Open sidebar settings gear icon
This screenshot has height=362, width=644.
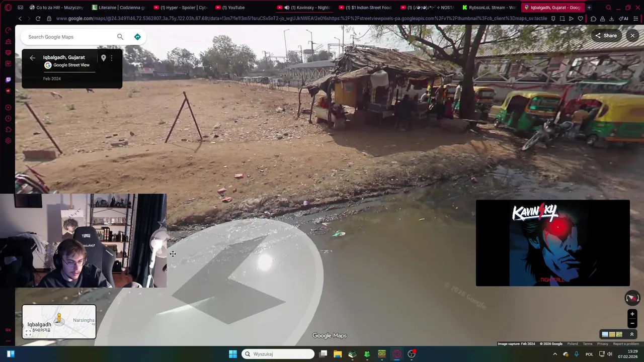[x=8, y=141]
